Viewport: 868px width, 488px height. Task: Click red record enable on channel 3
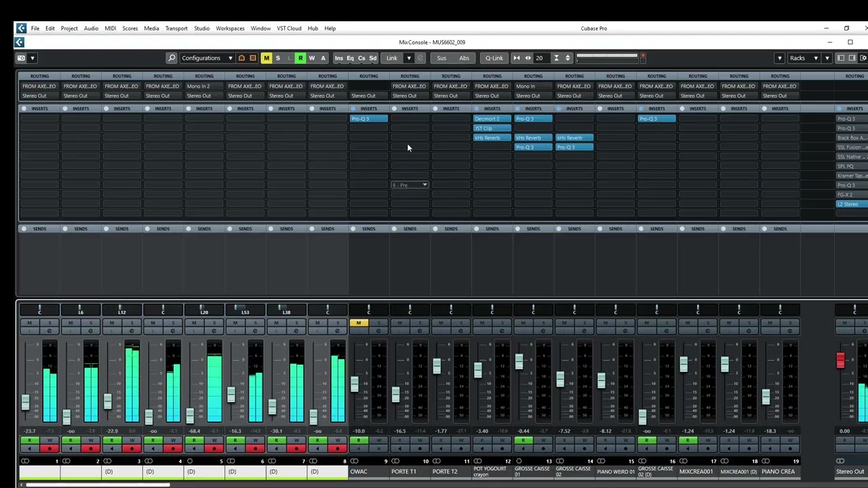[132, 449]
